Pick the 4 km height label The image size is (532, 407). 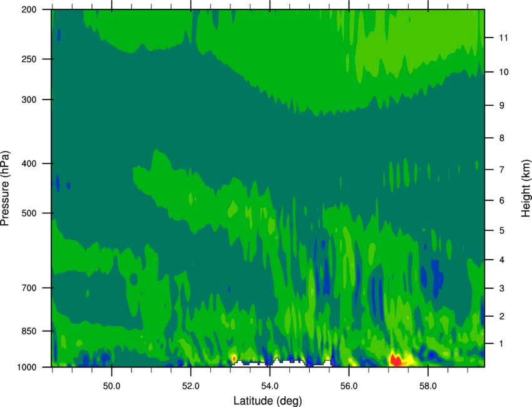click(x=501, y=260)
